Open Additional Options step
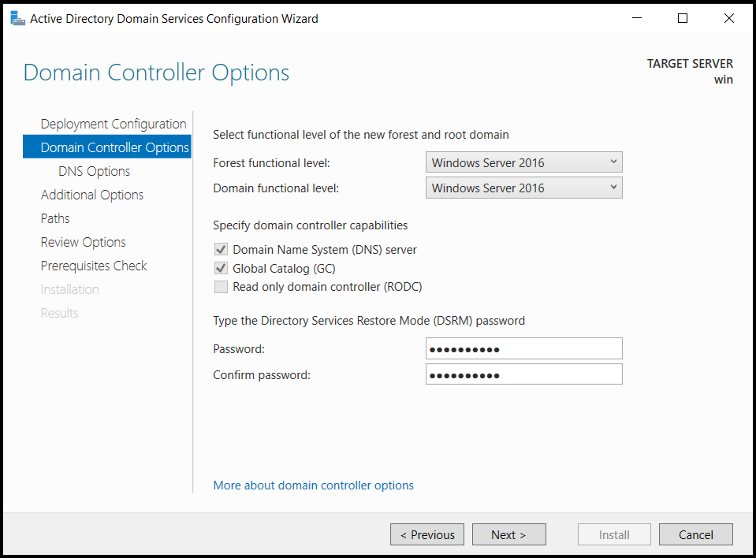The image size is (756, 558). [x=92, y=195]
